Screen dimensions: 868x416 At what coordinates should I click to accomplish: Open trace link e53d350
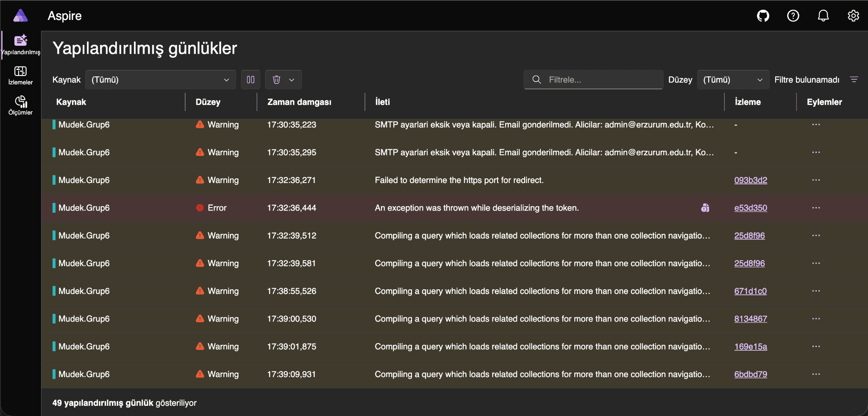coord(751,208)
